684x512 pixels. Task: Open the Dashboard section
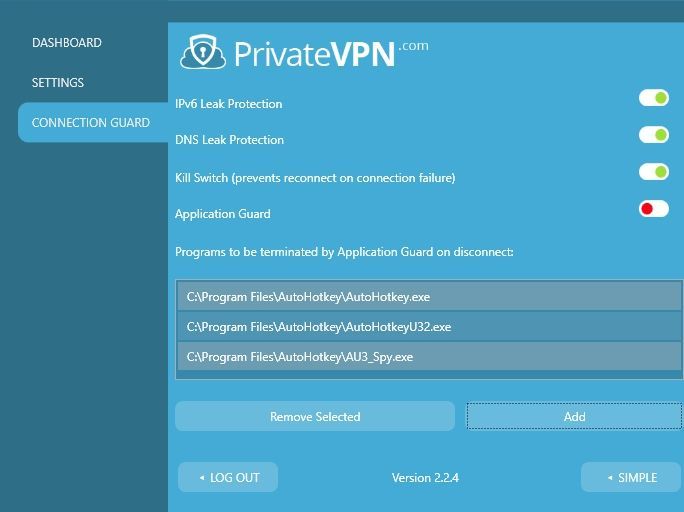point(67,42)
